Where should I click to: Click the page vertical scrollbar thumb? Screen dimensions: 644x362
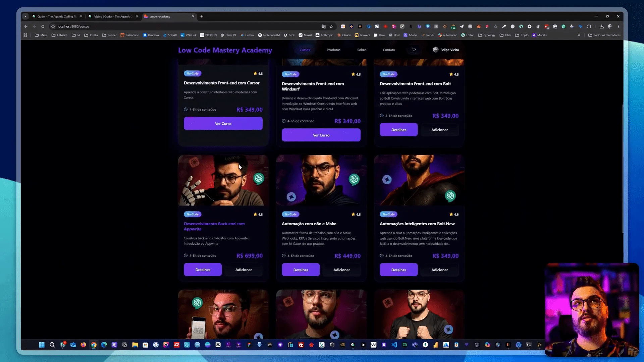[623, 169]
